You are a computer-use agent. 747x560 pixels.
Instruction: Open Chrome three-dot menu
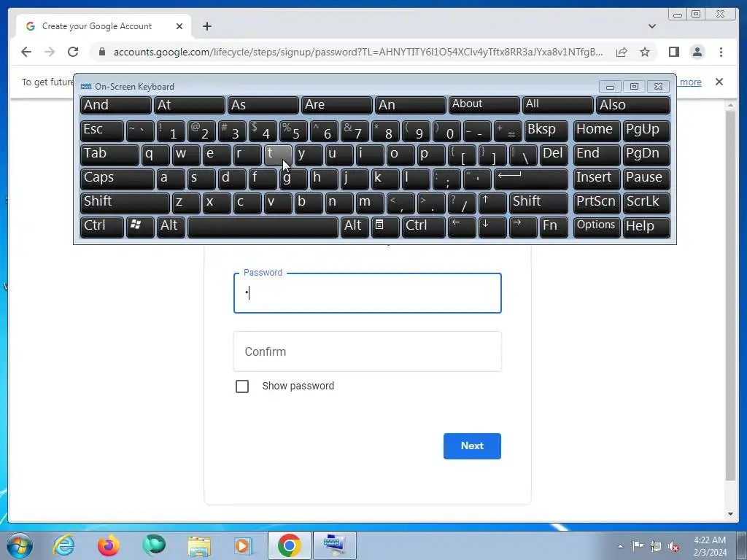point(721,52)
